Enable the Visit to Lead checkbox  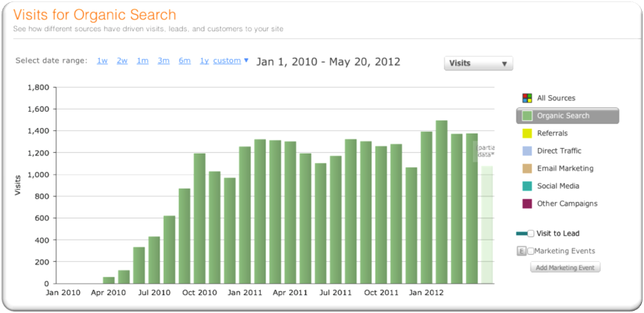(531, 233)
